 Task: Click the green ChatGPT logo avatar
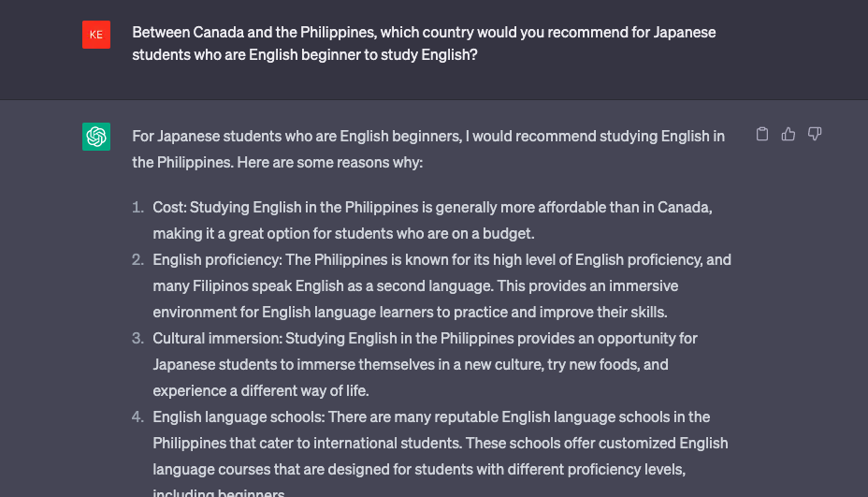click(x=96, y=137)
